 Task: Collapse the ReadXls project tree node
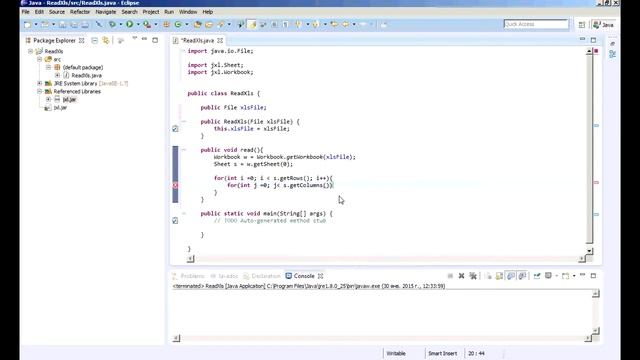click(x=31, y=51)
